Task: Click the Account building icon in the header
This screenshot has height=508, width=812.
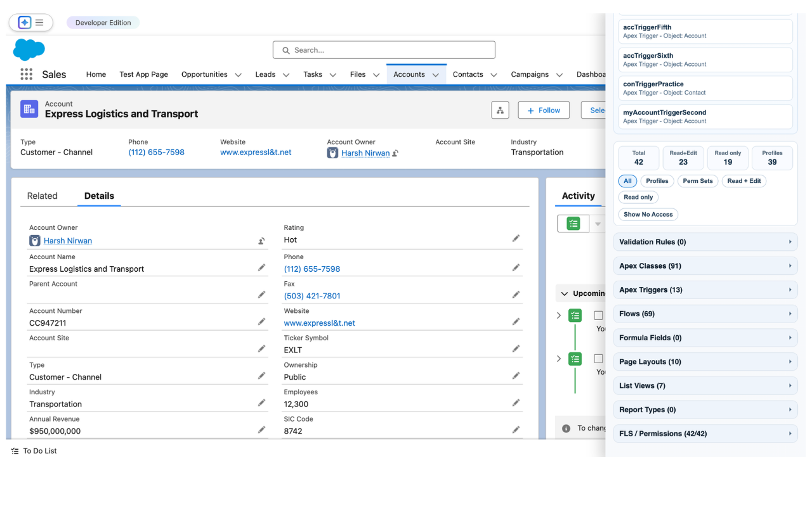Action: pos(29,109)
